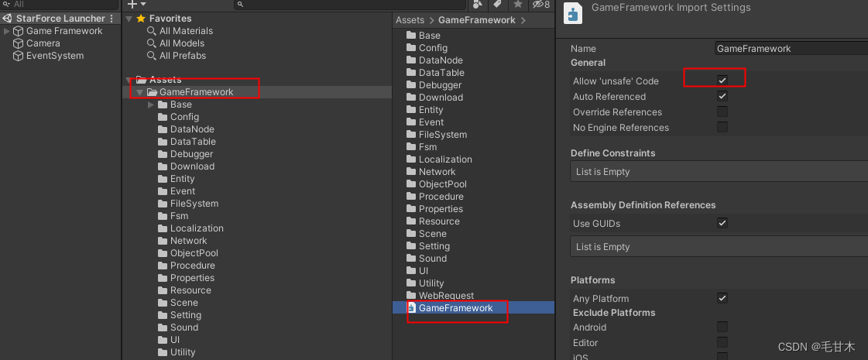The height and width of the screenshot is (360, 868).
Task: Click the magnifier icon beside All Prefabs
Action: [x=151, y=56]
